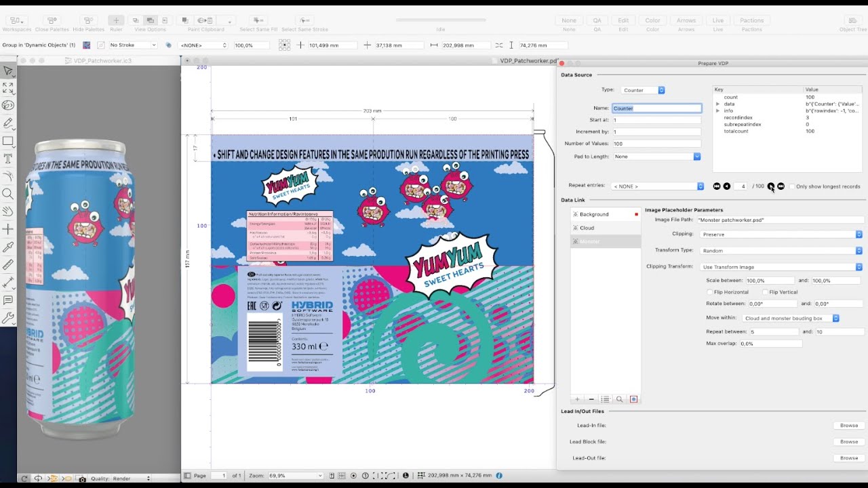Click the search icon below Data Link
The height and width of the screenshot is (488, 868).
(620, 399)
